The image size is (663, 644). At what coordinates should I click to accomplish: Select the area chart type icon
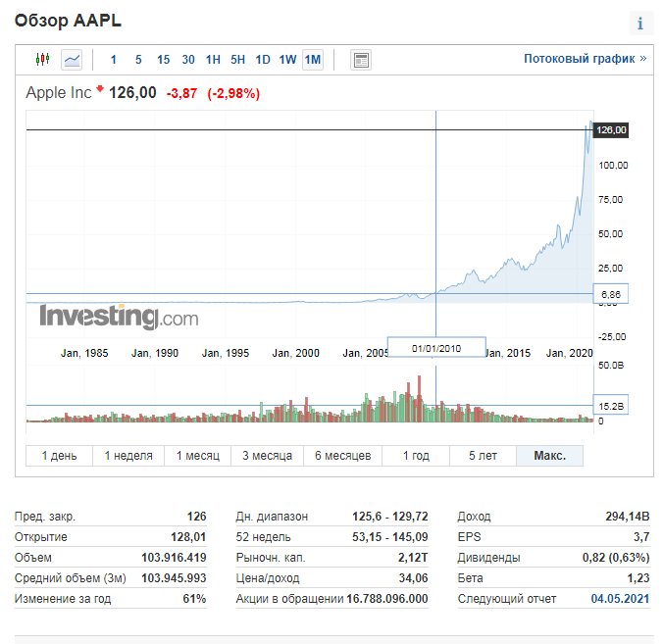click(x=72, y=60)
